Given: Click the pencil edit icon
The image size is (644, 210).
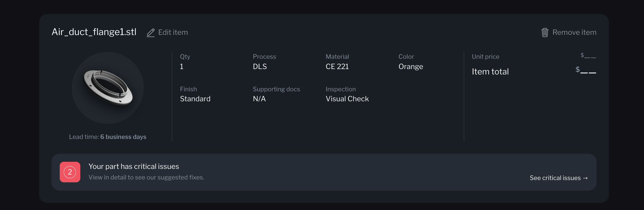Looking at the screenshot, I should click(x=151, y=33).
